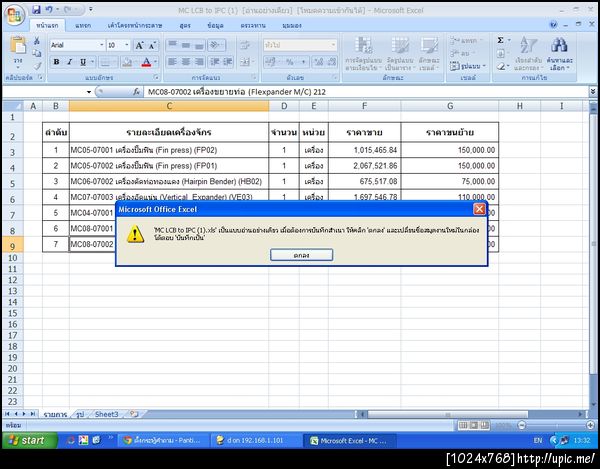
Task: Click the Decrease Indent icon
Action: (x=215, y=62)
